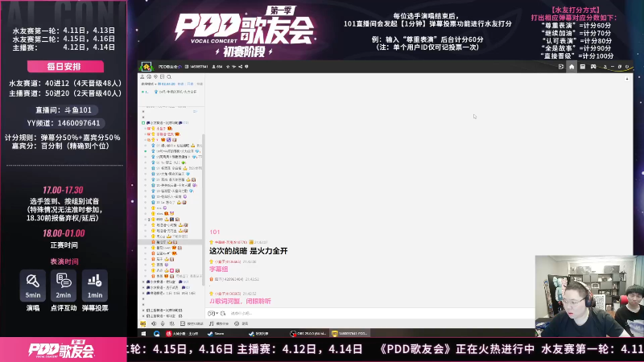Open the home icon at YY top right
Image resolution: width=644 pixels, height=362 pixels.
tap(572, 67)
